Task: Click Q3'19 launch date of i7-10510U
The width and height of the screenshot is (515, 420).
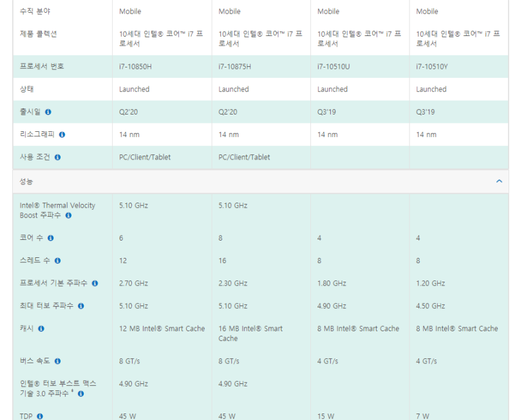Action: point(326,112)
